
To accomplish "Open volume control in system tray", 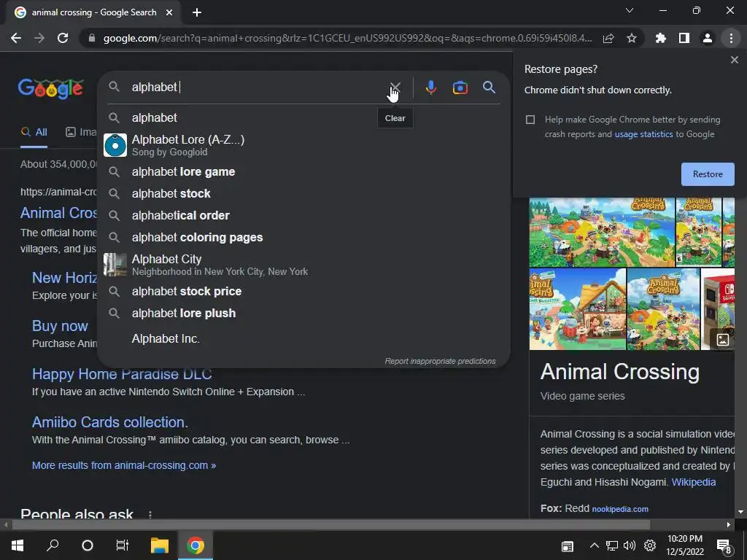I will [630, 545].
